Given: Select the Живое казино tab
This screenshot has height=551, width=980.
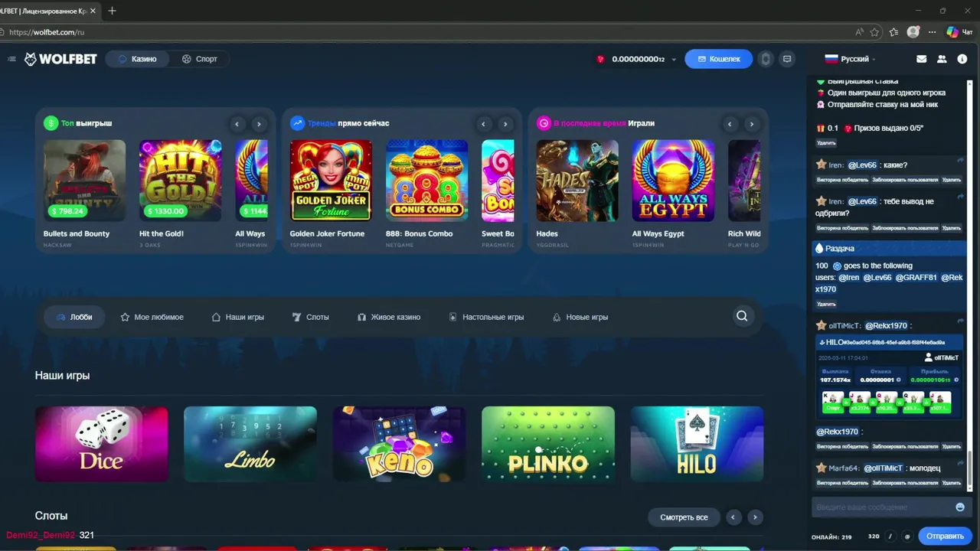Looking at the screenshot, I should (389, 317).
